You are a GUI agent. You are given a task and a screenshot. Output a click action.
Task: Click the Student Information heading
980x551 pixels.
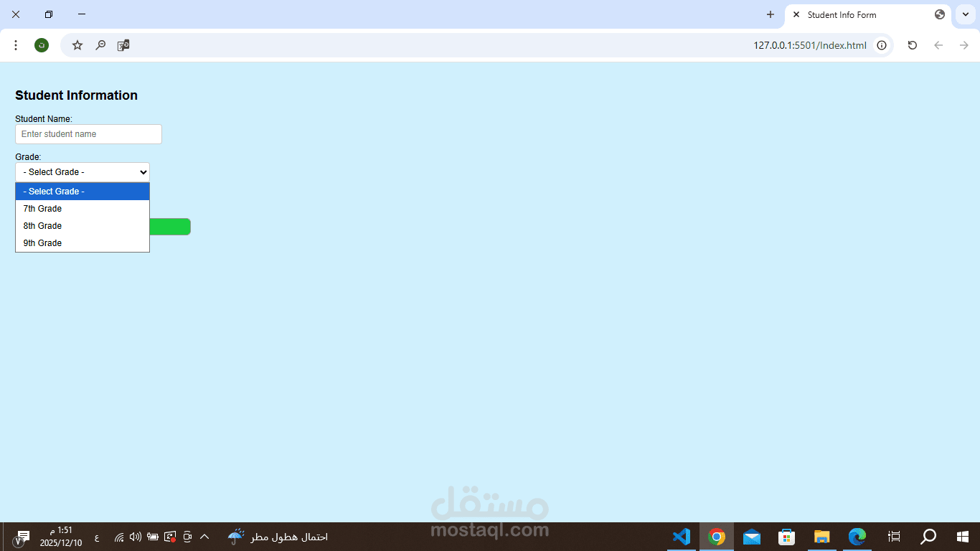[76, 95]
